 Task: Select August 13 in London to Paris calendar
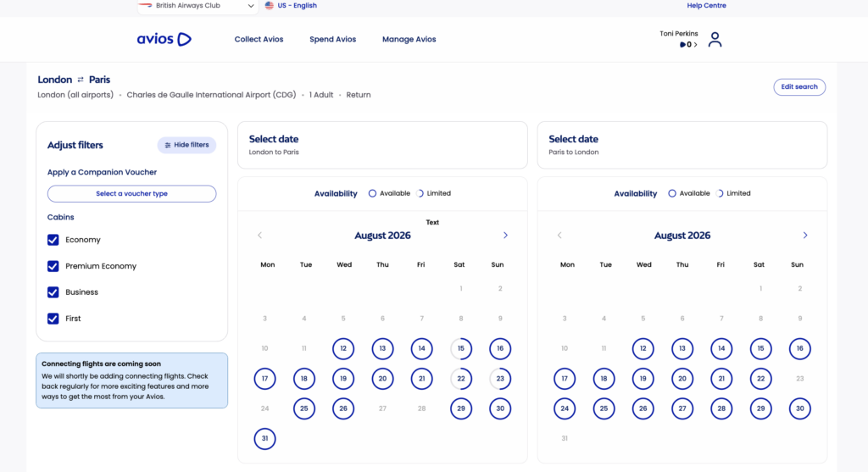(382, 348)
